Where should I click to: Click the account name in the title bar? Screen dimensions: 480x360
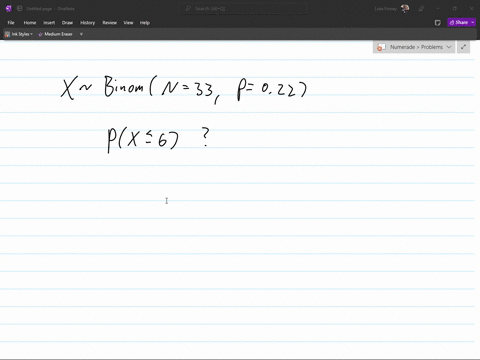click(385, 9)
